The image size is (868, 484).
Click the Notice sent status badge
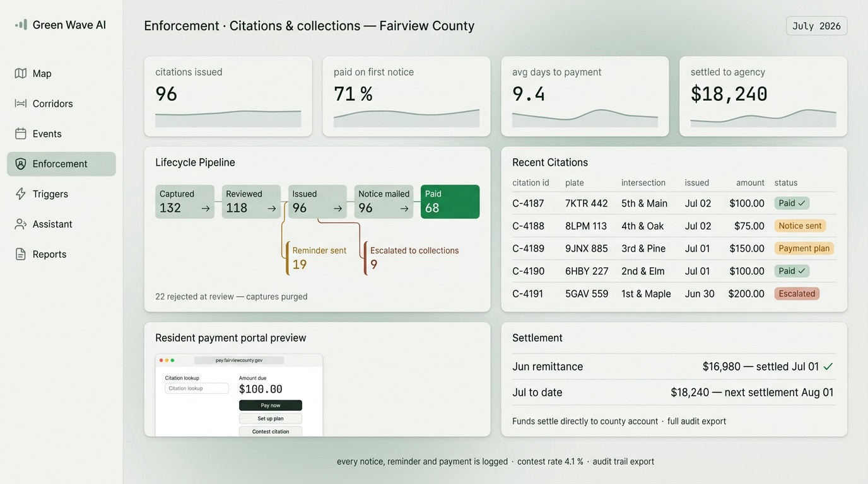800,226
